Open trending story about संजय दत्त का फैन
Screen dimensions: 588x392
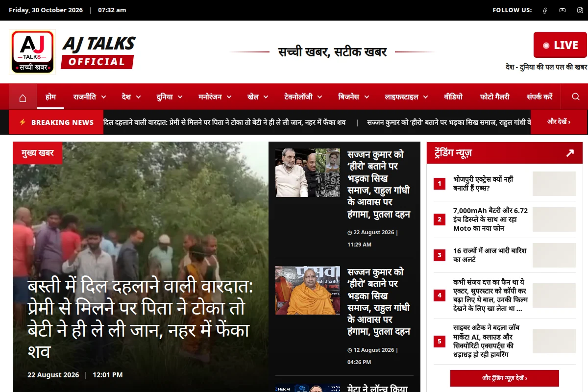point(490,295)
